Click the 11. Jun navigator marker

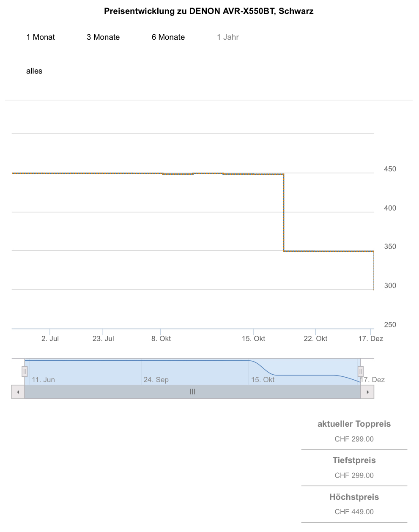click(43, 380)
